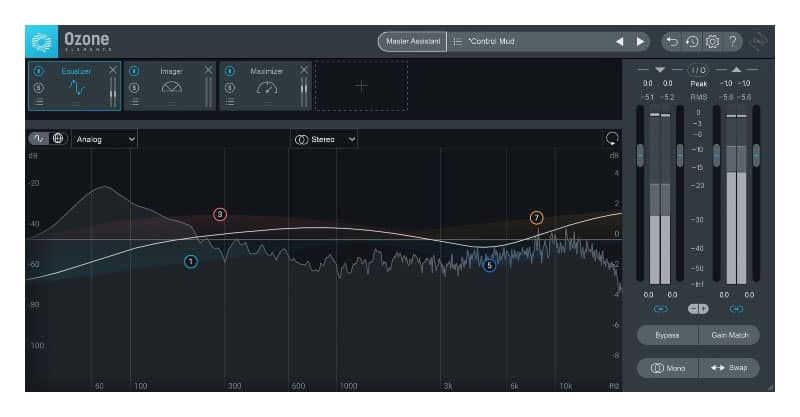Switch to the EQ curve view
The image size is (800, 417).
39,138
